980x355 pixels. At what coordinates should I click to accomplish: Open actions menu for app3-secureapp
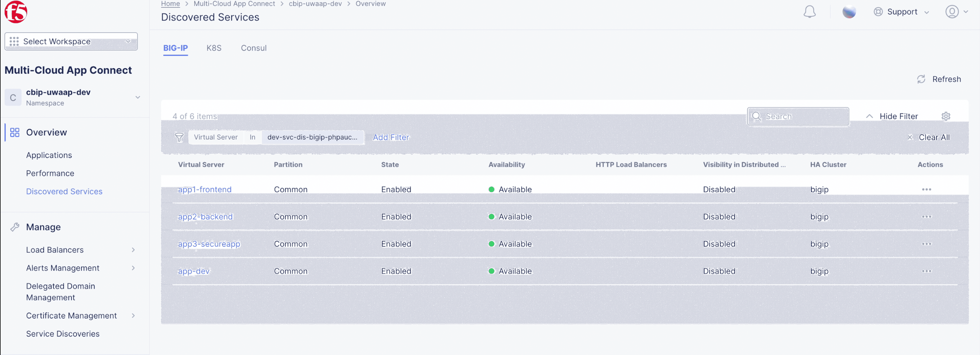tap(926, 244)
